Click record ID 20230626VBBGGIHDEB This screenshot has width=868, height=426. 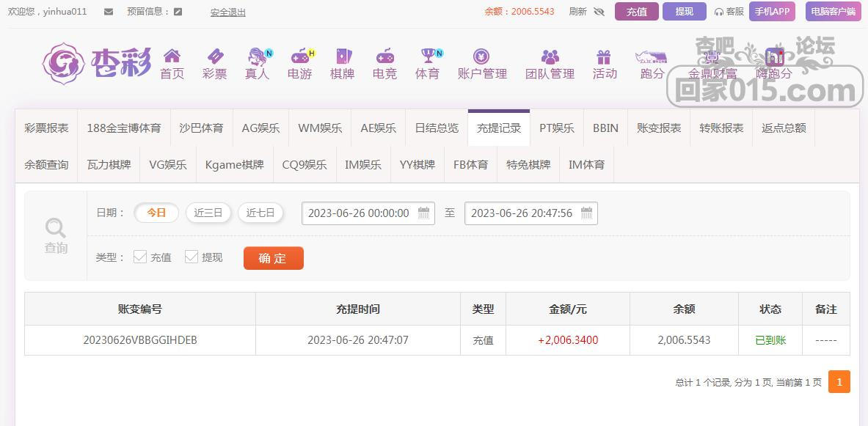click(140, 340)
